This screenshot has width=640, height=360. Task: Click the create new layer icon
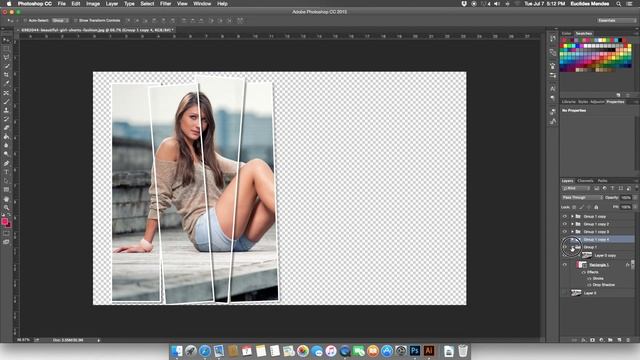click(619, 340)
